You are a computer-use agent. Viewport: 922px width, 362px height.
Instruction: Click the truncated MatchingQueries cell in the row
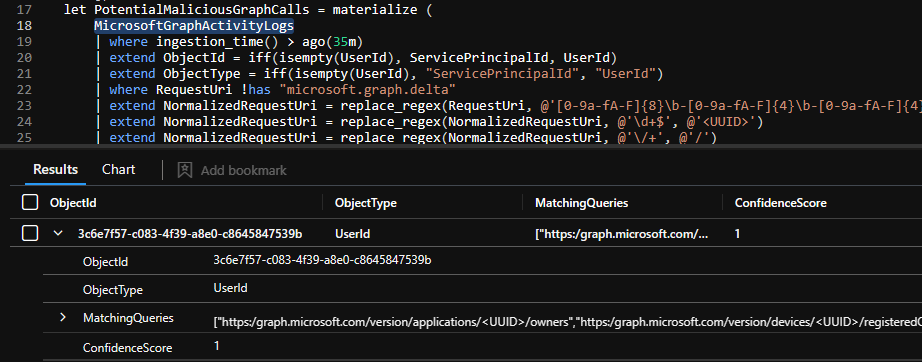point(622,234)
